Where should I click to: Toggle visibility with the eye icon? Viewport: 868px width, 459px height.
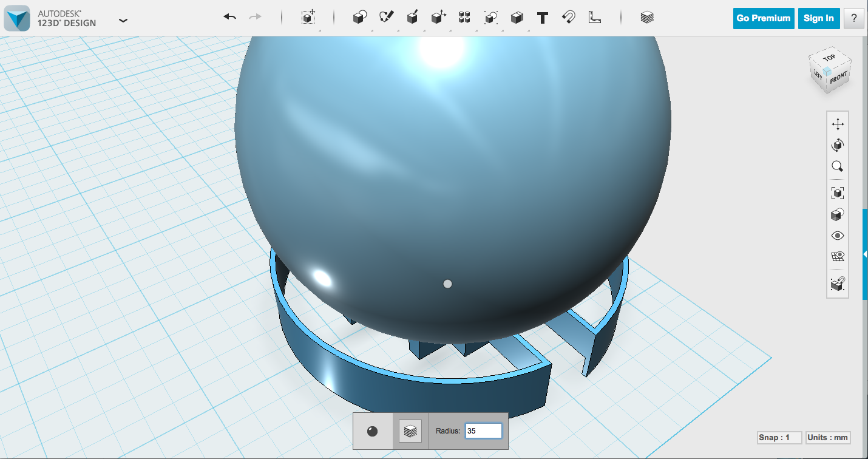click(837, 235)
